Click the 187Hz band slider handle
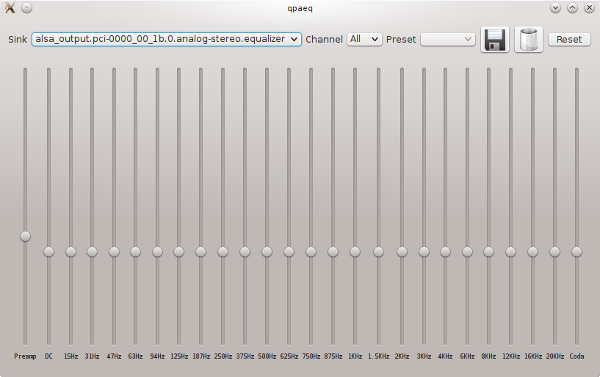The width and height of the screenshot is (600, 377). click(x=201, y=252)
